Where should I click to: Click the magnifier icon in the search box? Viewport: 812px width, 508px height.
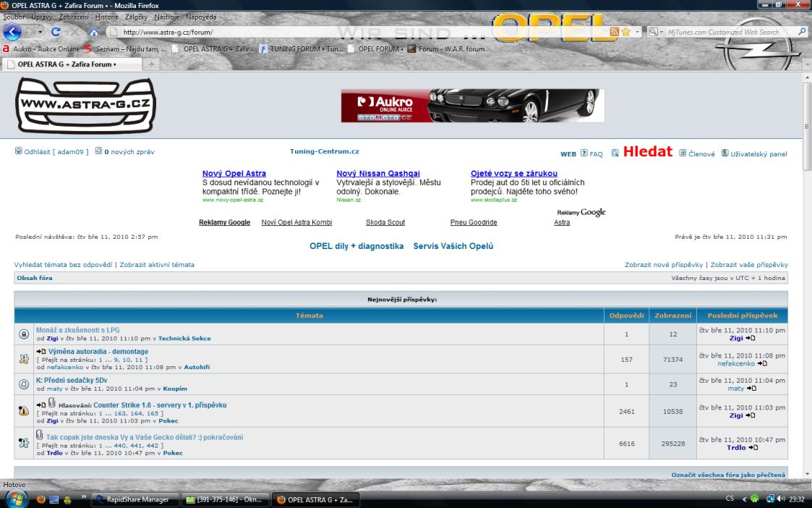(802, 32)
